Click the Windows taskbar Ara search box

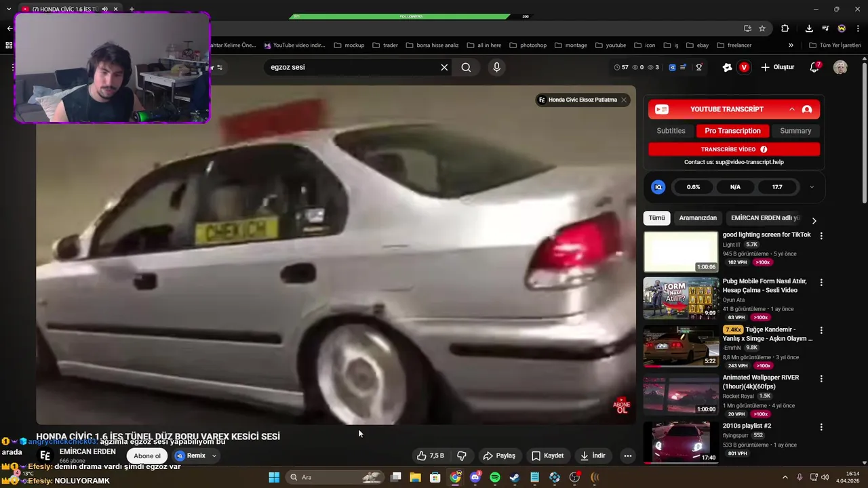point(334,477)
